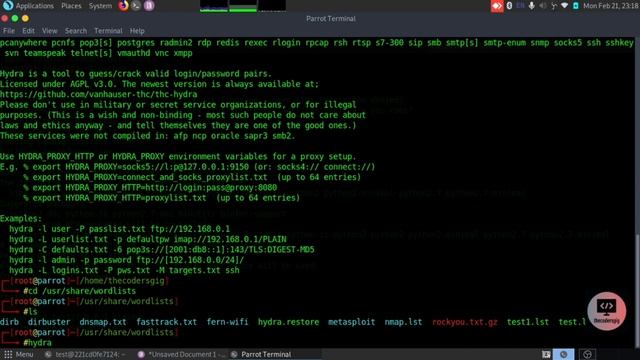Image resolution: width=640 pixels, height=360 pixels.
Task: Click the green window button
Action: [x=15, y=18]
